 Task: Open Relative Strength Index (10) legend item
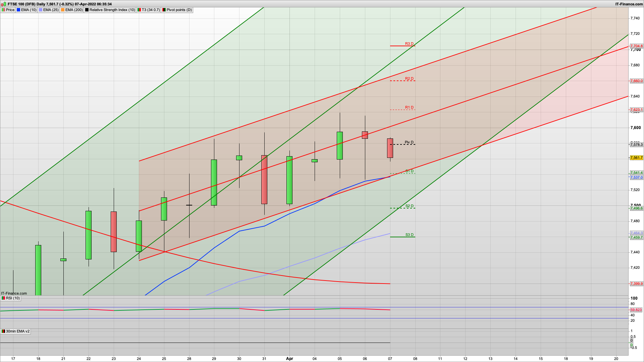coord(110,10)
